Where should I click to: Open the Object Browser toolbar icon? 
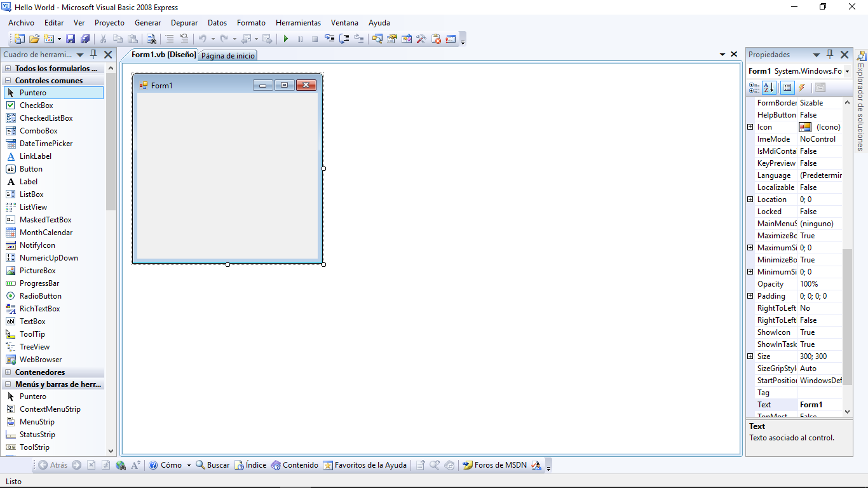[x=407, y=39]
